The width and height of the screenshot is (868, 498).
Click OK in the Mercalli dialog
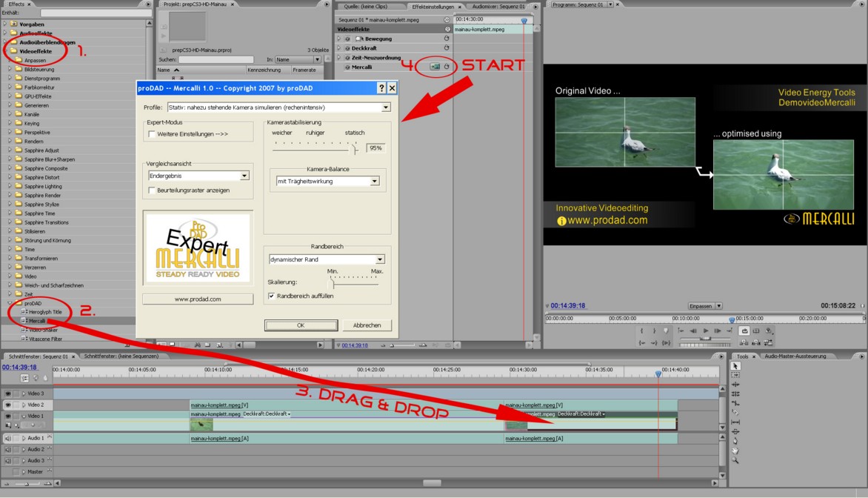301,325
